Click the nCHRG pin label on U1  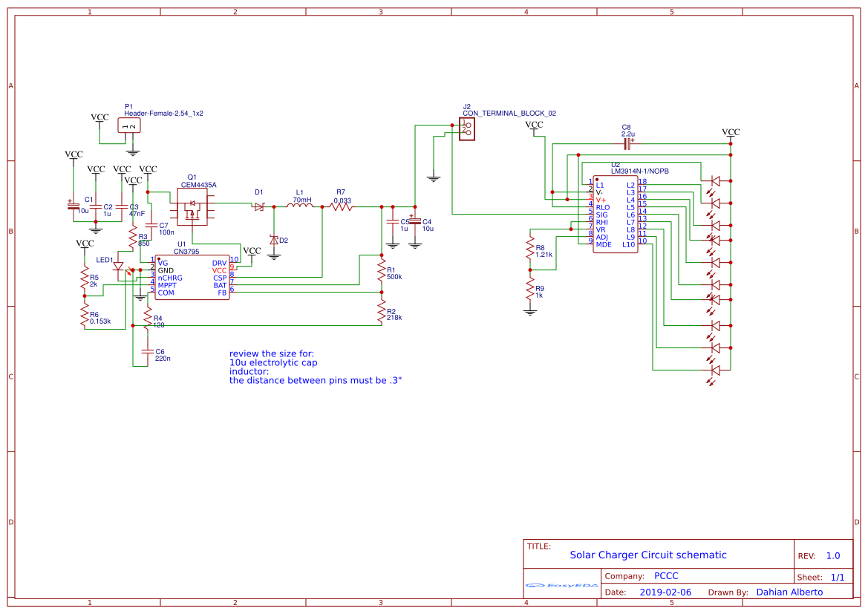pos(170,278)
